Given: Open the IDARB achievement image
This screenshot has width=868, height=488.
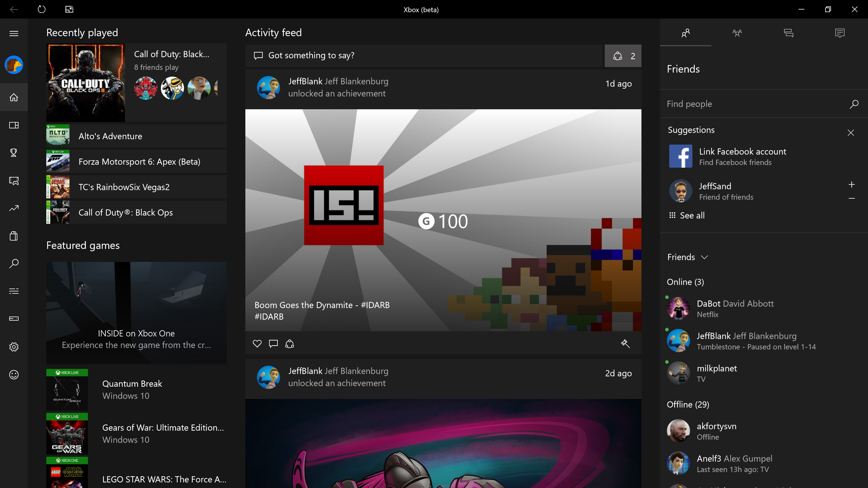Looking at the screenshot, I should [x=443, y=220].
